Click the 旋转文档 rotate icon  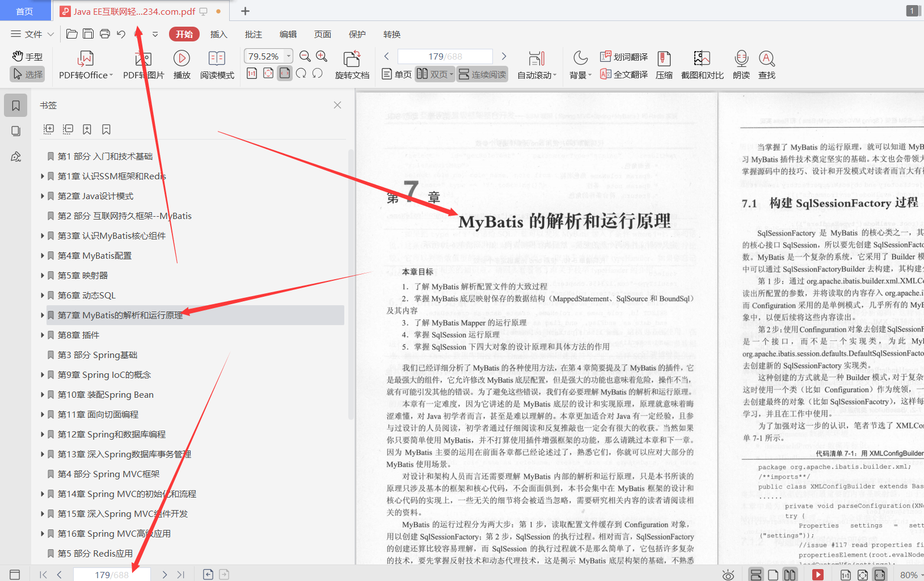[x=352, y=65]
